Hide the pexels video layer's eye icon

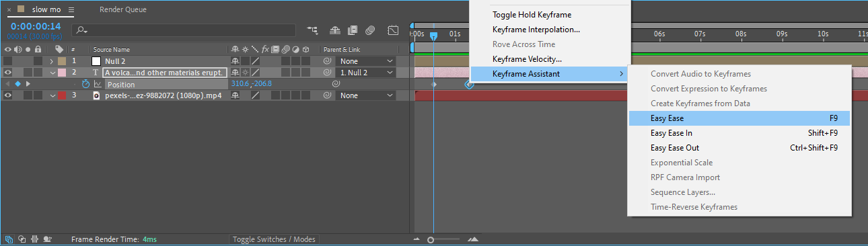8,95
